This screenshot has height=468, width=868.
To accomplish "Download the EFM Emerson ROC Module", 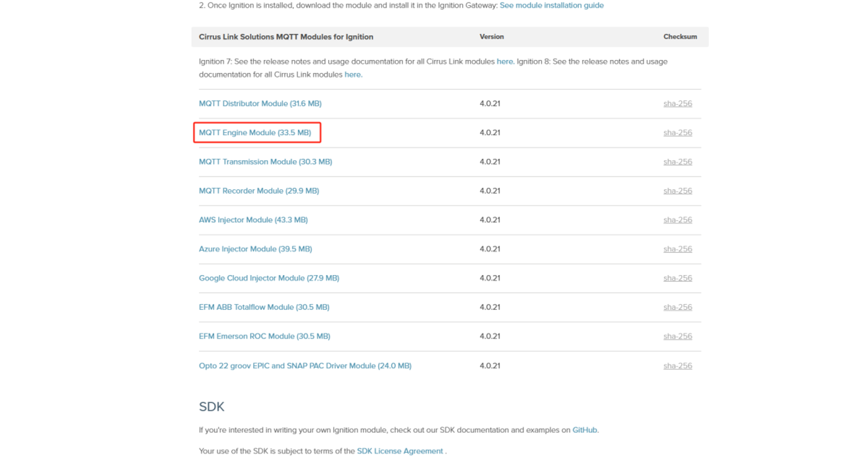I will (x=265, y=336).
